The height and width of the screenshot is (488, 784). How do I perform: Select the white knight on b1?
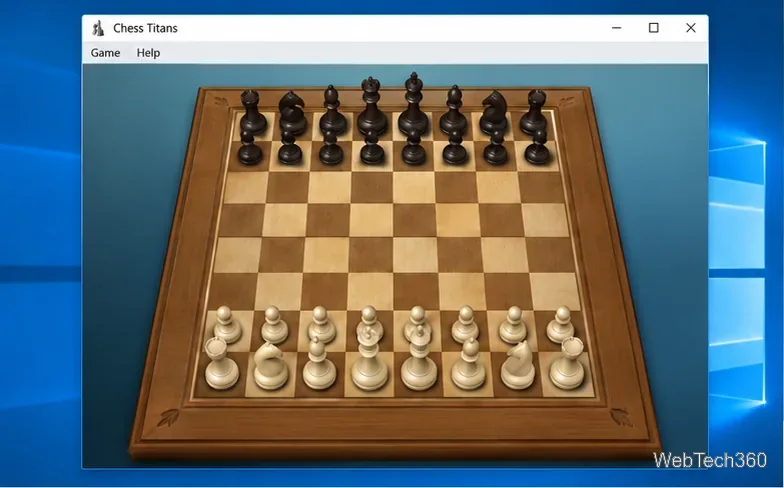point(270,365)
